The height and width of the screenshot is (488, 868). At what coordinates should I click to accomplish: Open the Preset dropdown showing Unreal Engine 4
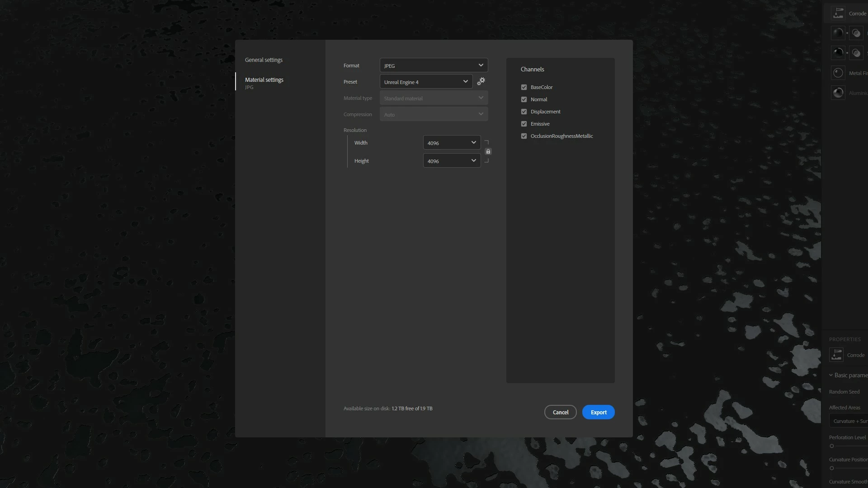tap(426, 82)
